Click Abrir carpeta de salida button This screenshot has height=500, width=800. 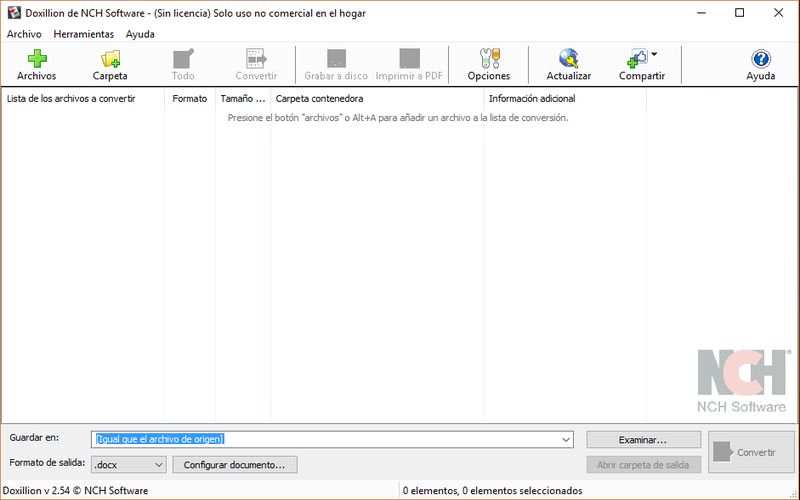pyautogui.click(x=643, y=465)
